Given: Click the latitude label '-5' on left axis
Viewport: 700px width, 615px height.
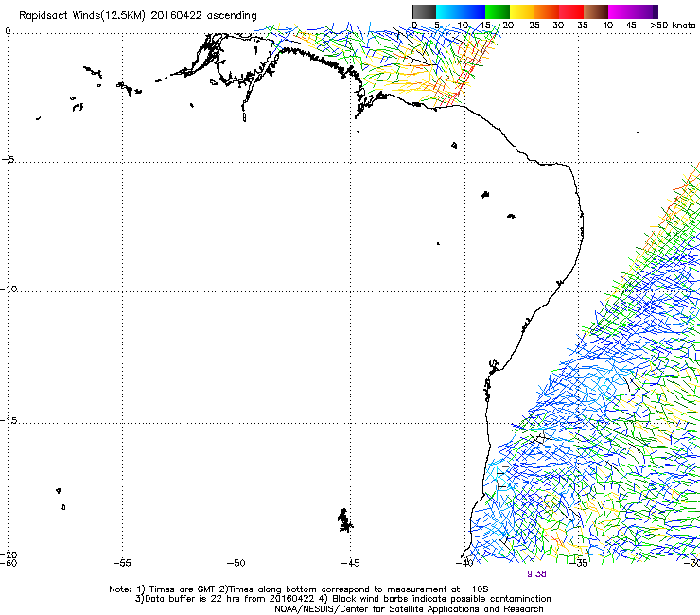Looking at the screenshot, I should pos(8,159).
